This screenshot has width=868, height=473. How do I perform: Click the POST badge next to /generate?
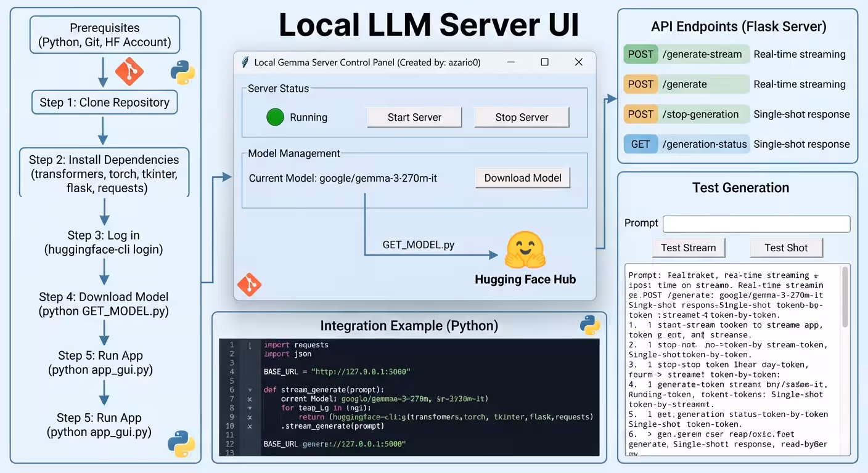(x=640, y=84)
